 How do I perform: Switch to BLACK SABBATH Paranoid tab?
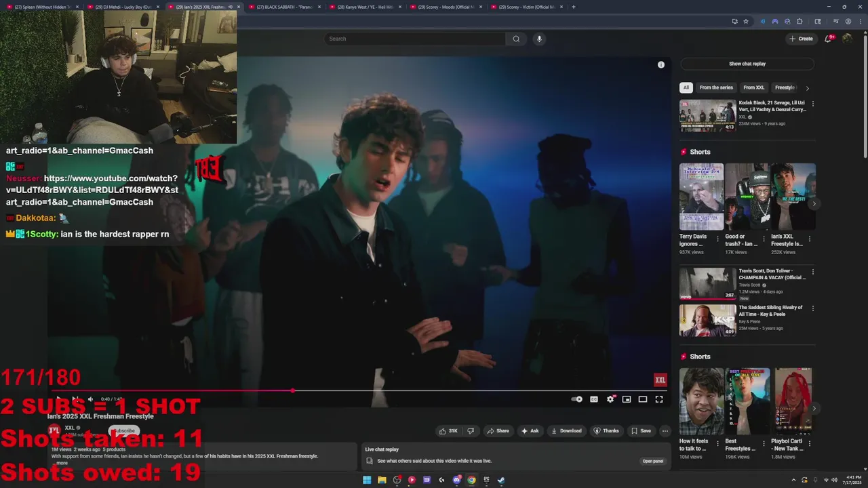(283, 7)
